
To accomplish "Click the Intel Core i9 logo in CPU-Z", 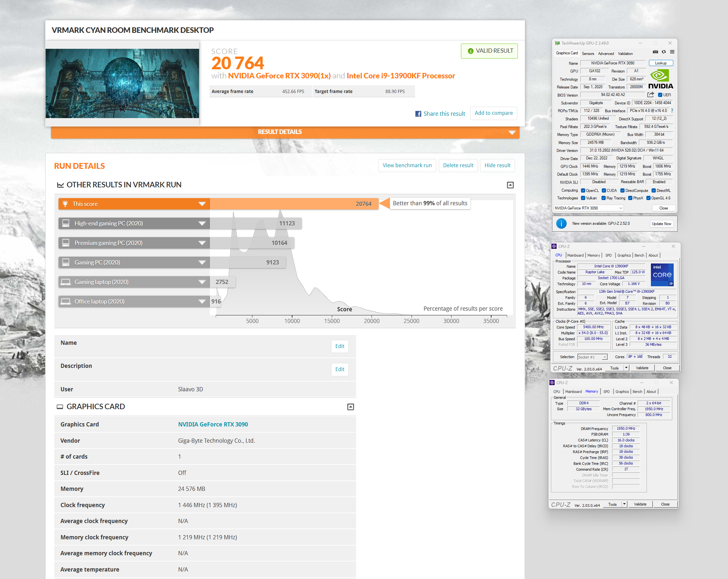I will tap(662, 275).
